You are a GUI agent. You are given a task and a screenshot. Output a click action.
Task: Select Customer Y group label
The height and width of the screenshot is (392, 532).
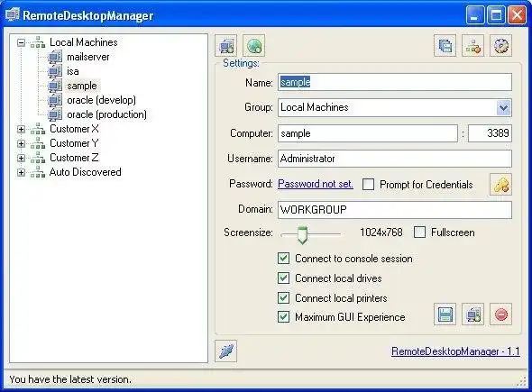click(x=74, y=143)
